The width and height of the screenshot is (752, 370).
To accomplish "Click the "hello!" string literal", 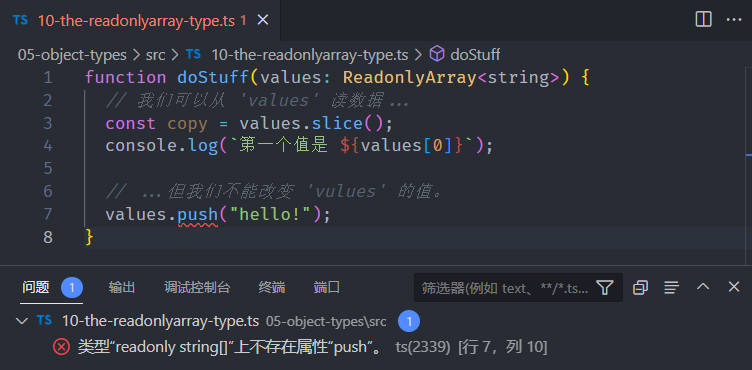I will tap(271, 215).
